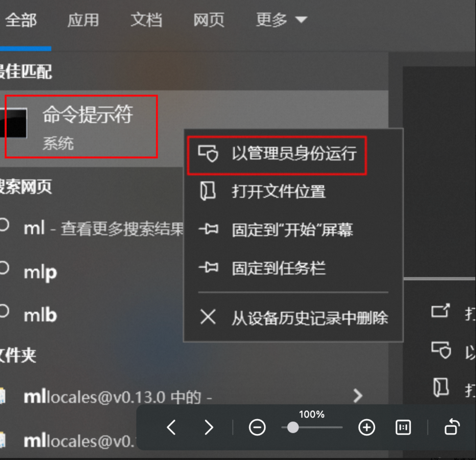Go to previous image with left arrow
This screenshot has height=460, width=476.
(171, 427)
